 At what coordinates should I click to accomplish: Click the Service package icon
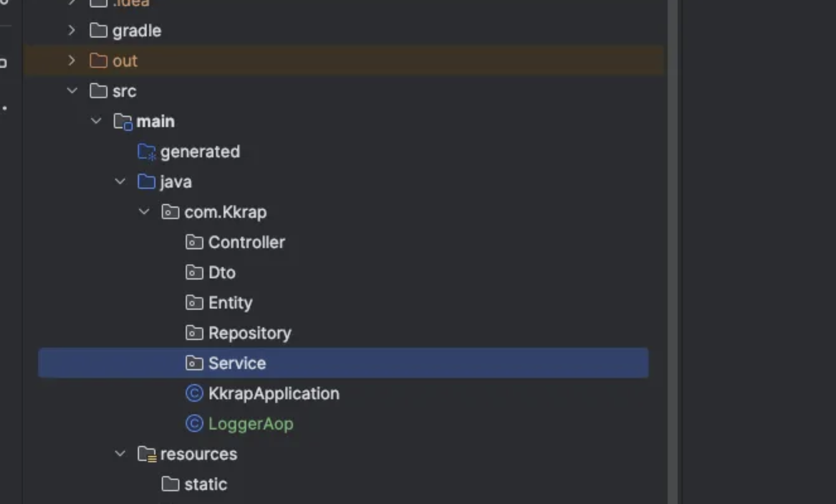(x=194, y=363)
